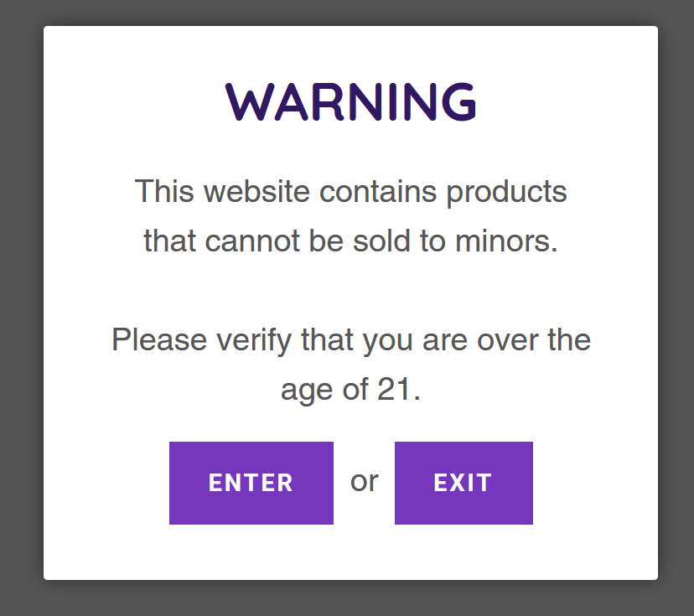The width and height of the screenshot is (694, 616).
Task: Click the "age of 21" text
Action: [x=350, y=390]
